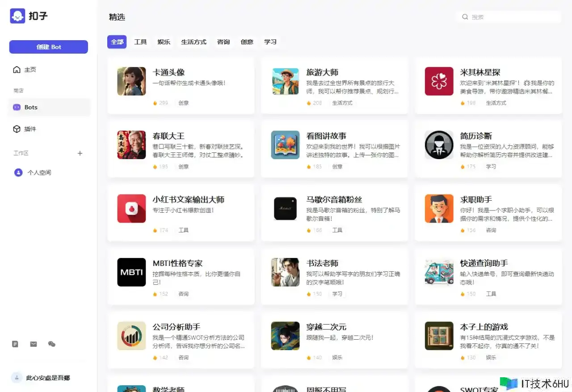Click Bots purple robot icon in sidebar
Screen dimensions: 572x392
17,107
